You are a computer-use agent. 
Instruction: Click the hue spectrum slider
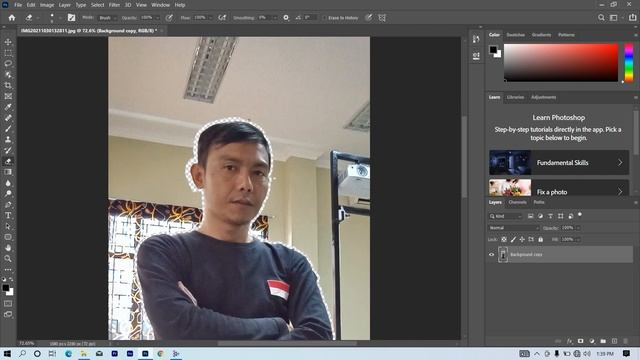click(629, 62)
